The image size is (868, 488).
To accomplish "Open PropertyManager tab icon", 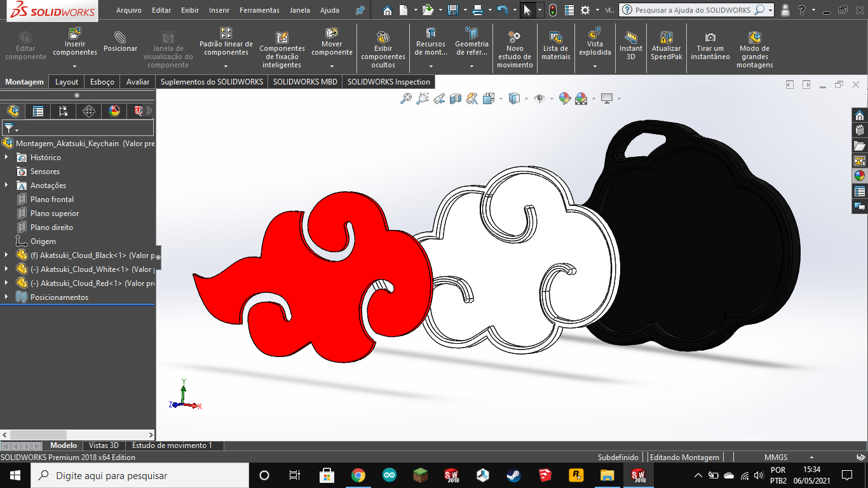I will coord(38,111).
